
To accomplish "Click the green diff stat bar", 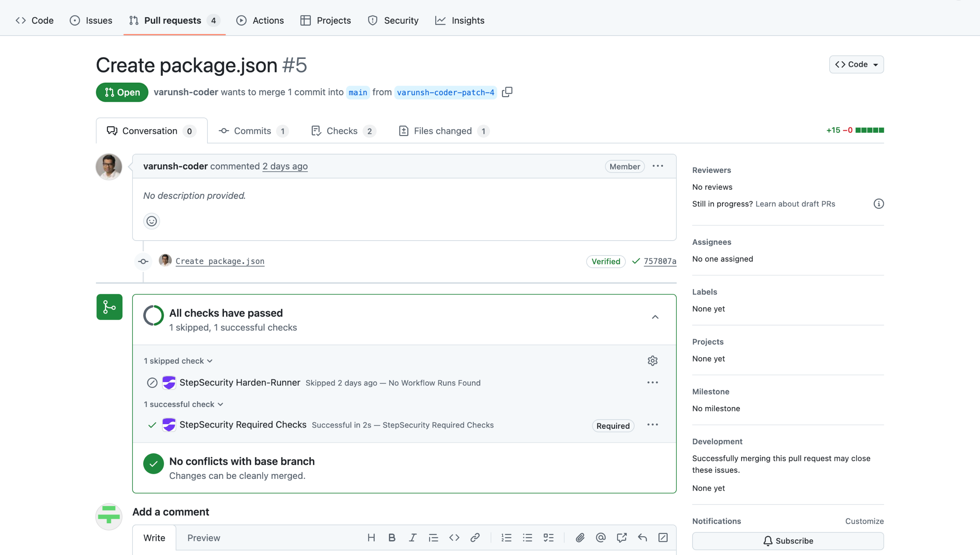I will [x=869, y=130].
